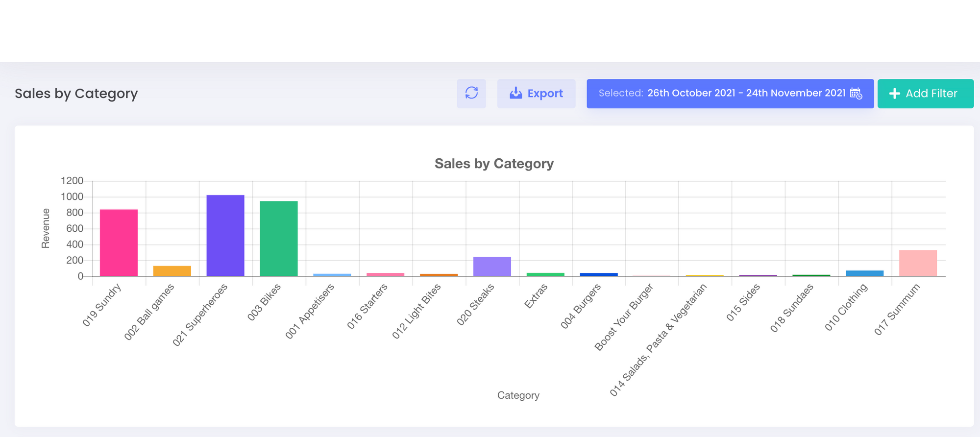Image resolution: width=980 pixels, height=437 pixels.
Task: Click the pink 019 Sundry bar
Action: click(119, 243)
